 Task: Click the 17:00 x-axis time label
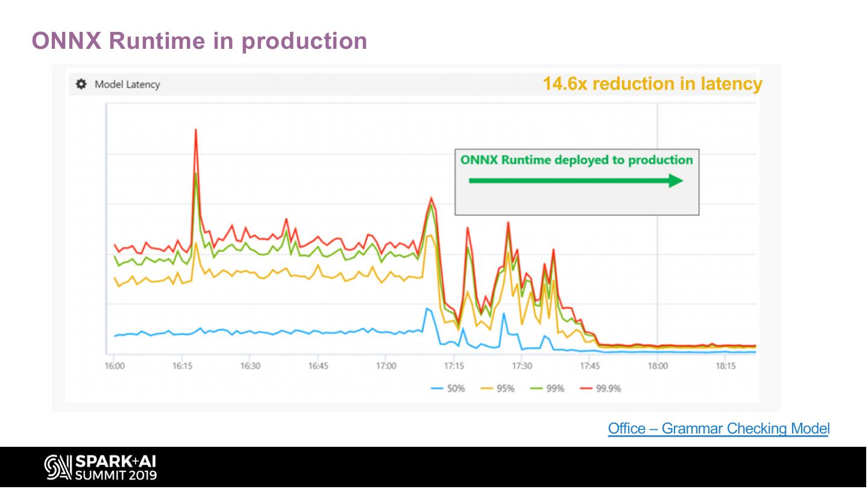point(386,366)
